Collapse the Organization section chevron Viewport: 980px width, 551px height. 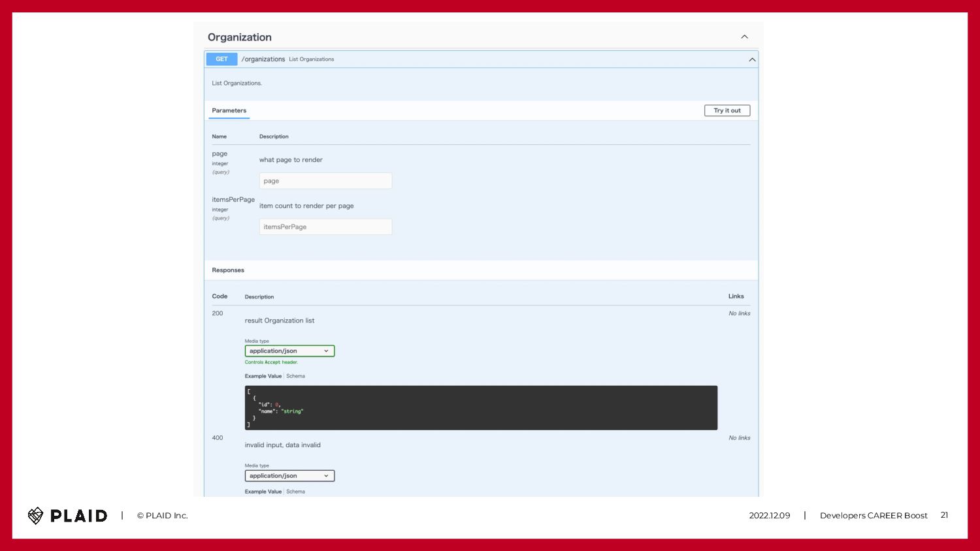coord(744,37)
